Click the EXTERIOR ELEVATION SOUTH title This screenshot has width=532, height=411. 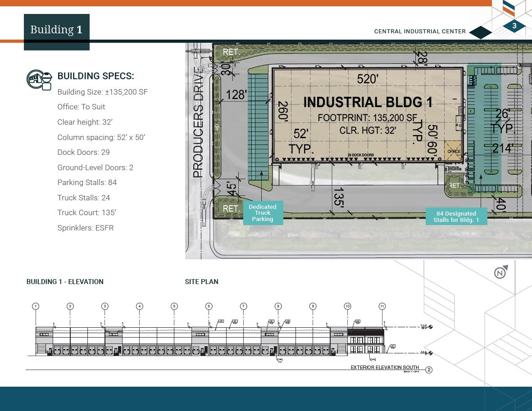click(x=384, y=367)
